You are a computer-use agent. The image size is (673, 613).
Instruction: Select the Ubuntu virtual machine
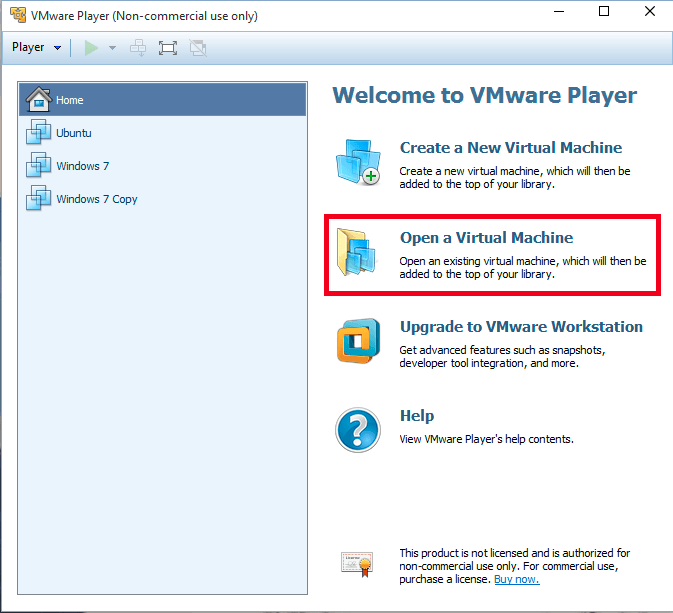pyautogui.click(x=163, y=133)
